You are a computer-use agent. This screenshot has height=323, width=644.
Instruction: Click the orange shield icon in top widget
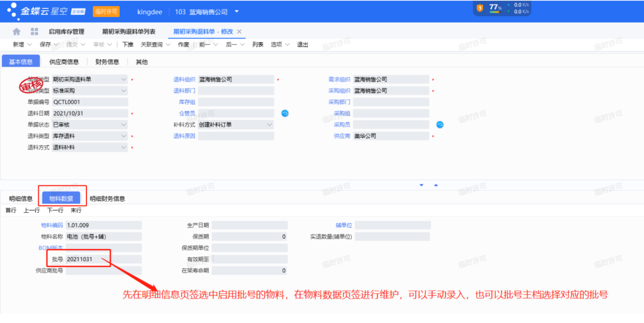pos(479,8)
